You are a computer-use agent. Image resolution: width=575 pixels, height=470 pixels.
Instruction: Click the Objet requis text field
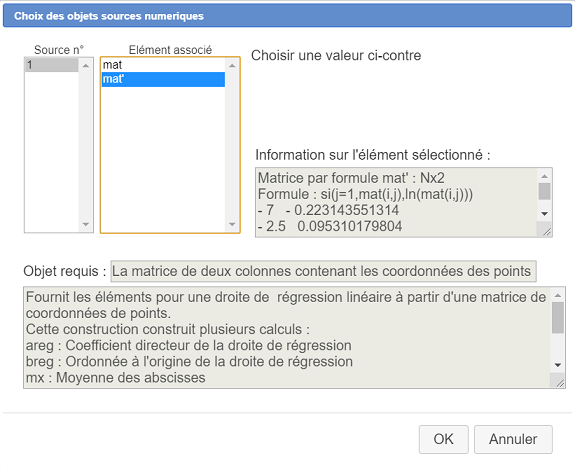pyautogui.click(x=323, y=271)
